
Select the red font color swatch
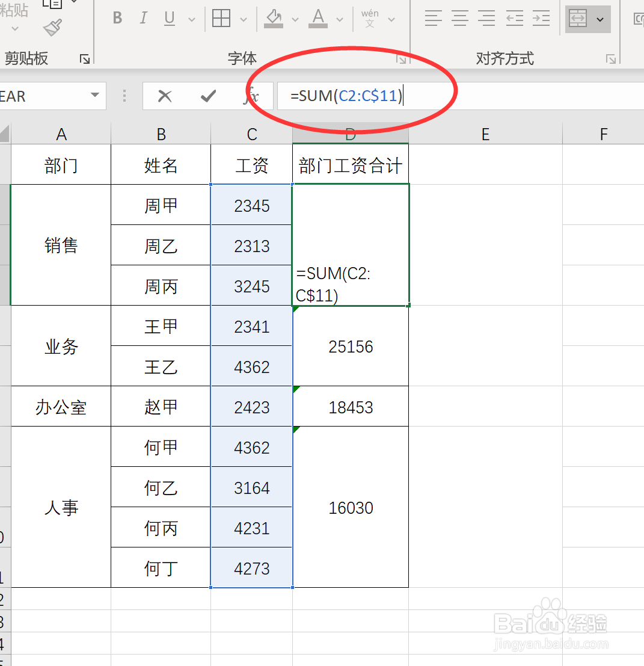coord(317,25)
